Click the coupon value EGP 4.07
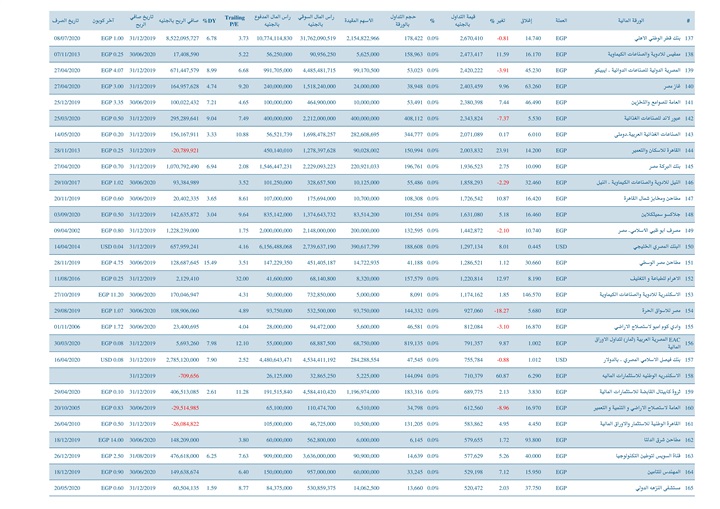This screenshot has height=509, width=720. coord(112,71)
